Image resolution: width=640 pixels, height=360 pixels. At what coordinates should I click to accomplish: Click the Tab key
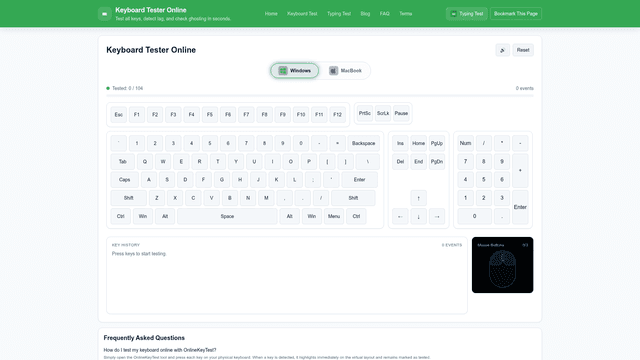click(x=122, y=162)
